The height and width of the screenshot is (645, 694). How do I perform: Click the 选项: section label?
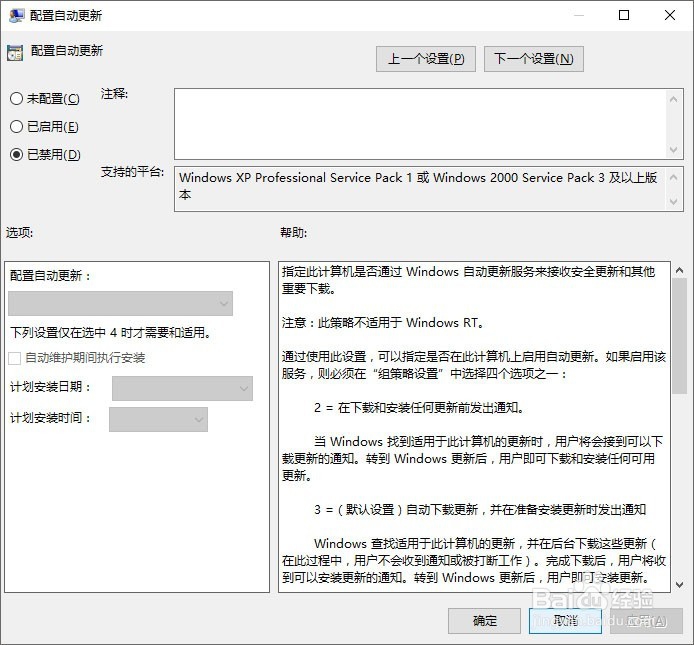pyautogui.click(x=19, y=232)
